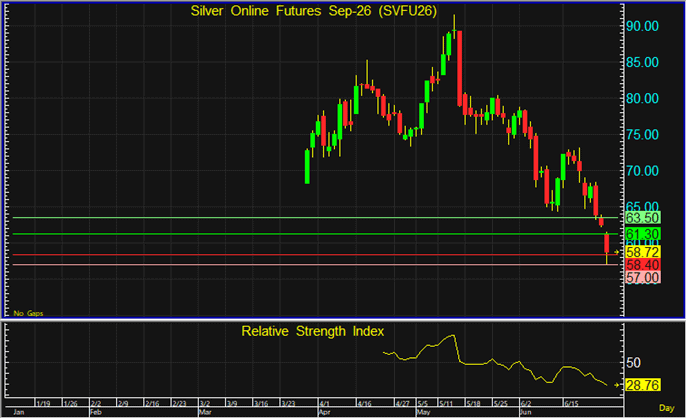Screen dimensions: 687x419
Task: Click the Feb month label
Action: 96,412
